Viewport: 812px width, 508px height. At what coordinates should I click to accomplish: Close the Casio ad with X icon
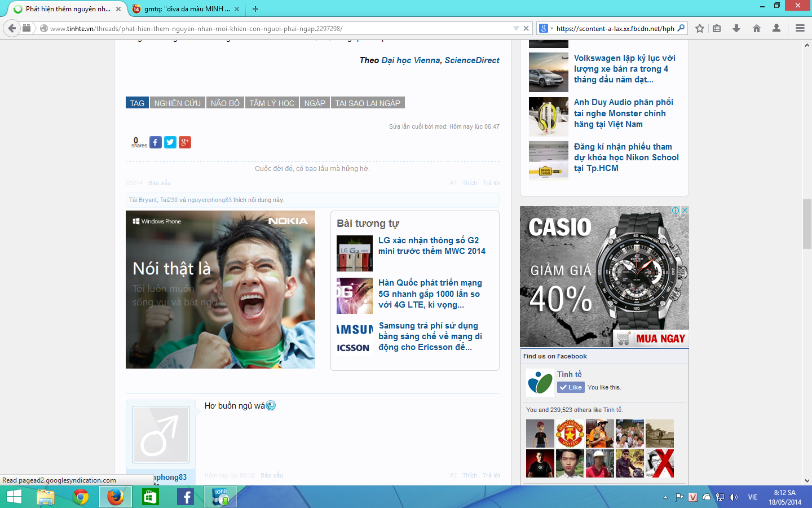click(x=685, y=210)
